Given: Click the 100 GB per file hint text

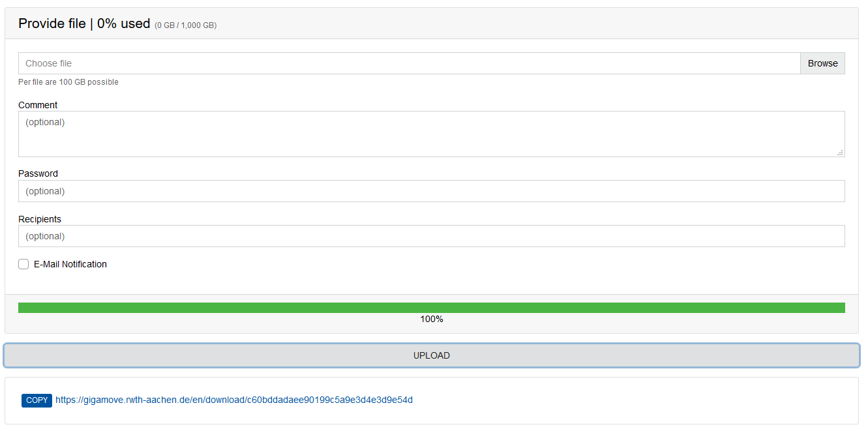Looking at the screenshot, I should [x=68, y=82].
